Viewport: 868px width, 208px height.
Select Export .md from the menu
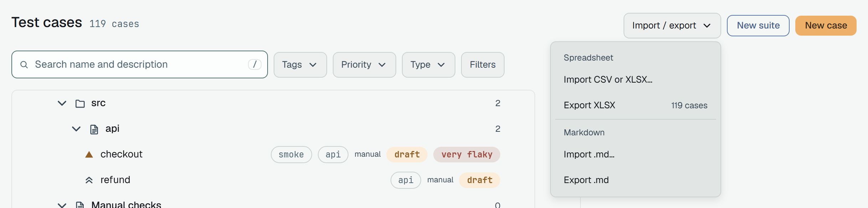pos(636,180)
